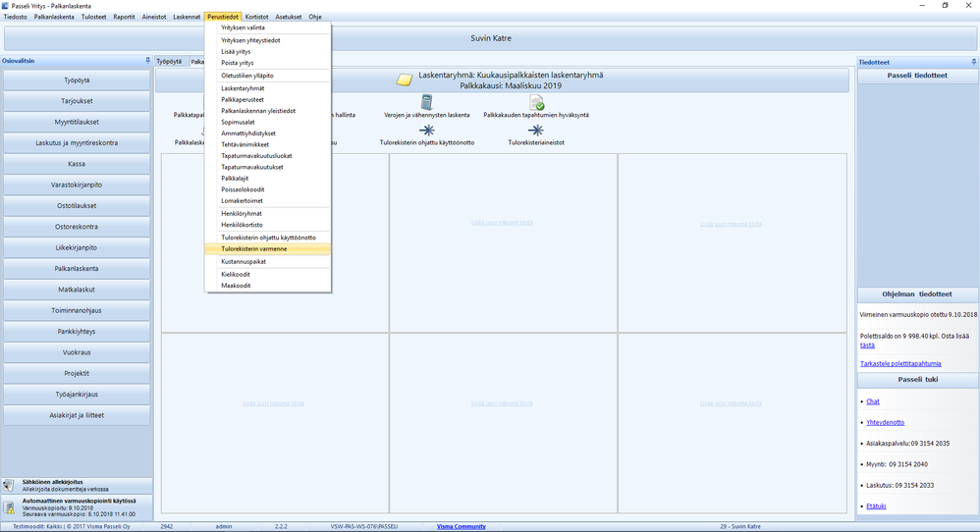This screenshot has height=532, width=980.
Task: Choose Lisää yritys menu entry
Action: [x=267, y=52]
